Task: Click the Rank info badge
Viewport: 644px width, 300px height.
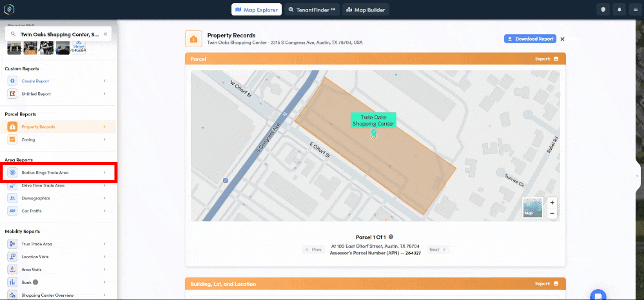Action: [x=35, y=283]
